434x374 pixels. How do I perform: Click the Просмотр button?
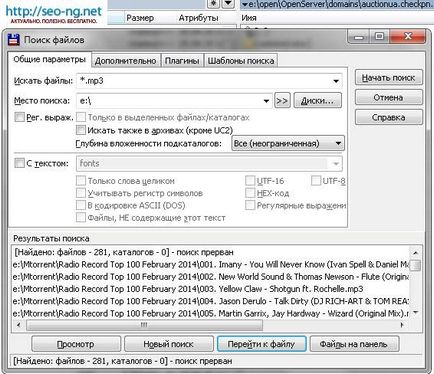(x=76, y=344)
